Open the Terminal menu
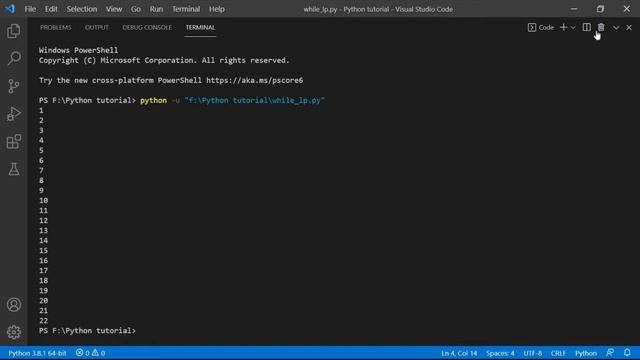Screen dimensions: 640x360 click(186, 9)
